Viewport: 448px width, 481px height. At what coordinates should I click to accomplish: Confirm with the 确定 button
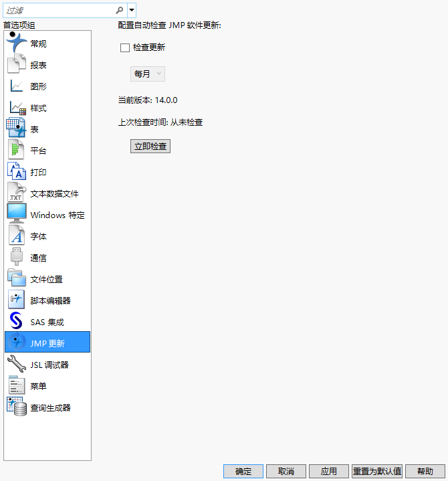click(x=243, y=471)
